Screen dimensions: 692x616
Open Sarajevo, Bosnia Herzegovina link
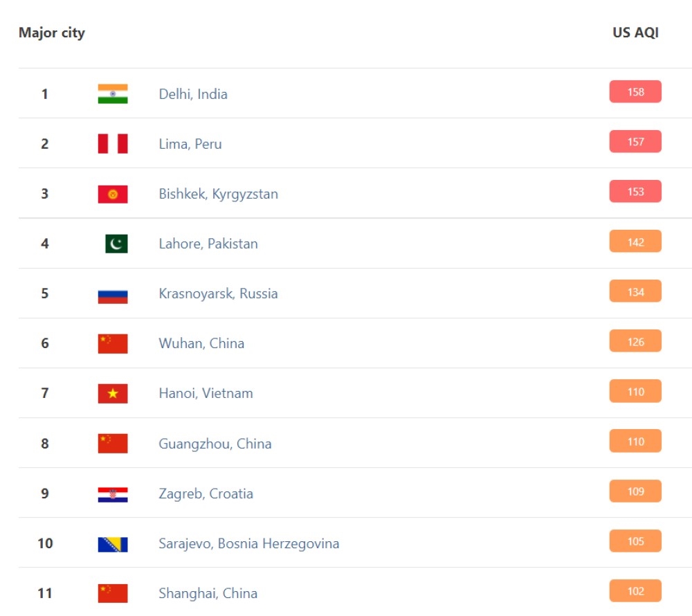click(x=249, y=543)
